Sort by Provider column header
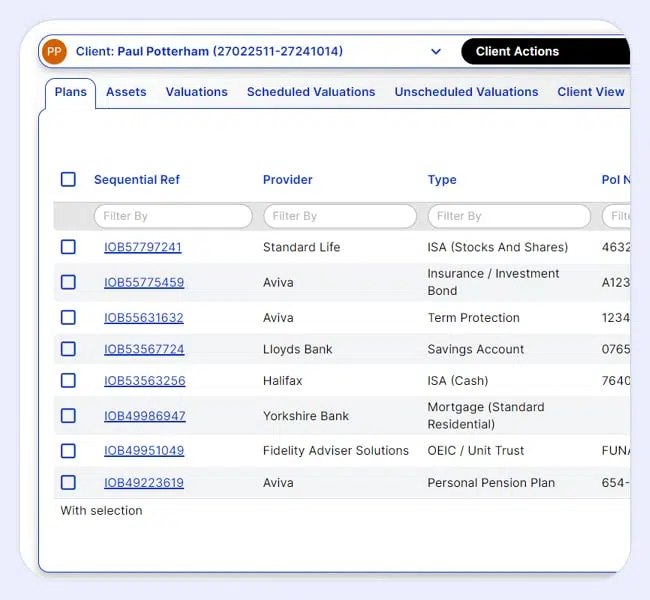 [288, 180]
